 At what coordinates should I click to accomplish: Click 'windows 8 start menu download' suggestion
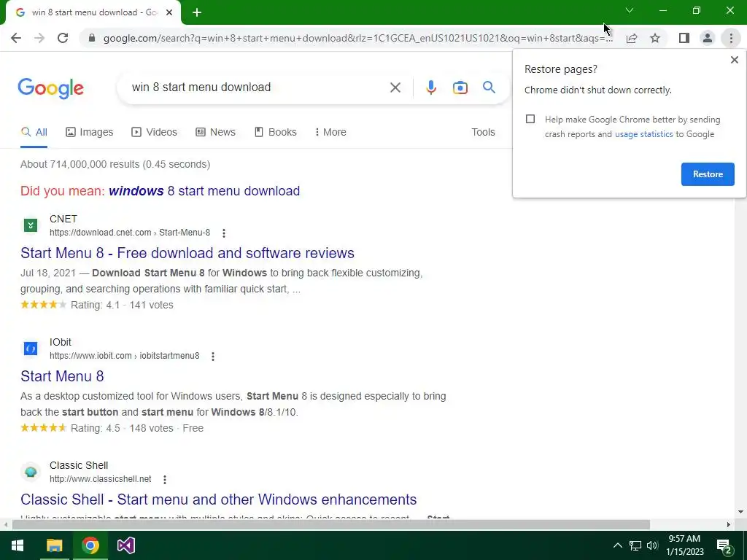[x=204, y=191]
